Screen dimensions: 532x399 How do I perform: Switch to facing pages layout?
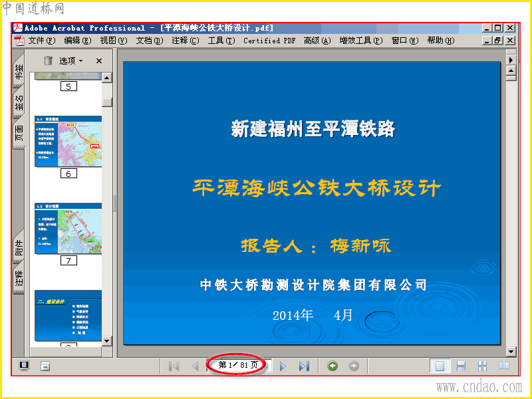(504, 365)
